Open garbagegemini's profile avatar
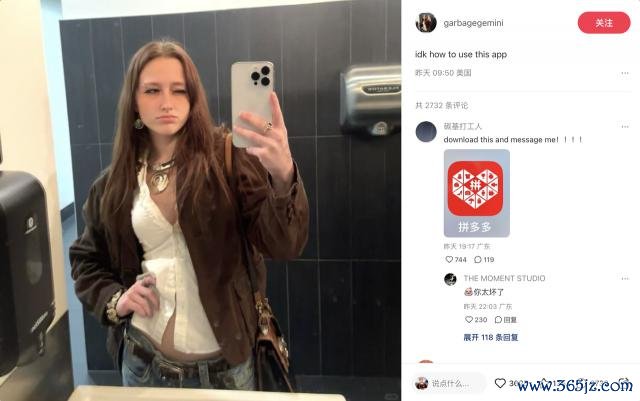This screenshot has width=640, height=401. [426, 22]
